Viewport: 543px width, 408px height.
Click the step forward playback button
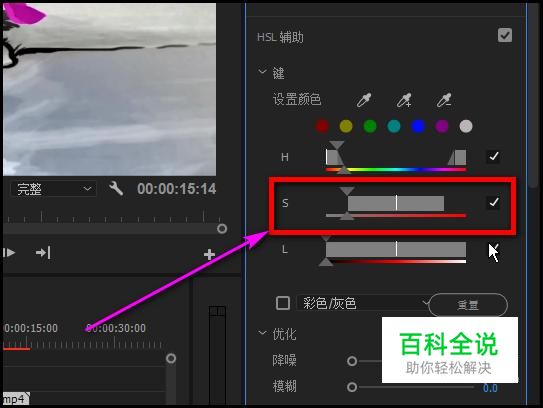[9, 253]
